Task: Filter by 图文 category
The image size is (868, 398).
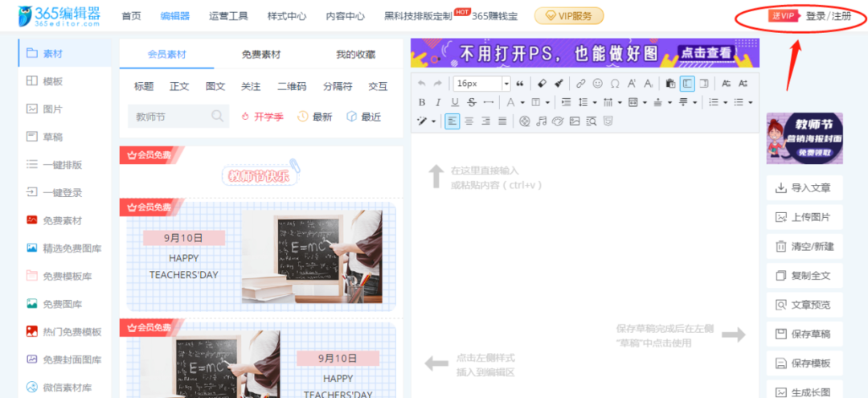Action: coord(215,86)
